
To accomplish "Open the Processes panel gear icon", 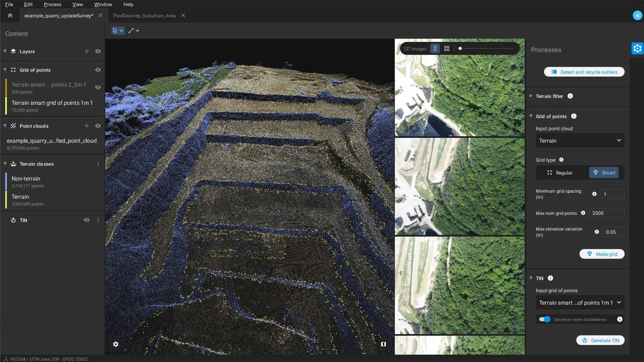I will tap(637, 48).
